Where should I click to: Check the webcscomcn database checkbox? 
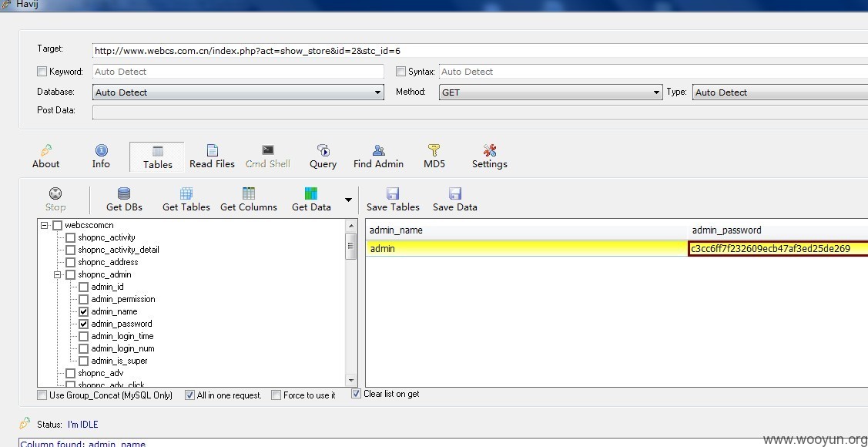pos(57,226)
